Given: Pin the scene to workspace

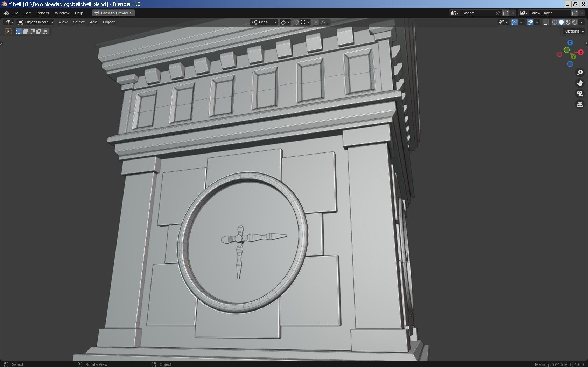Looking at the screenshot, I should pyautogui.click(x=498, y=13).
